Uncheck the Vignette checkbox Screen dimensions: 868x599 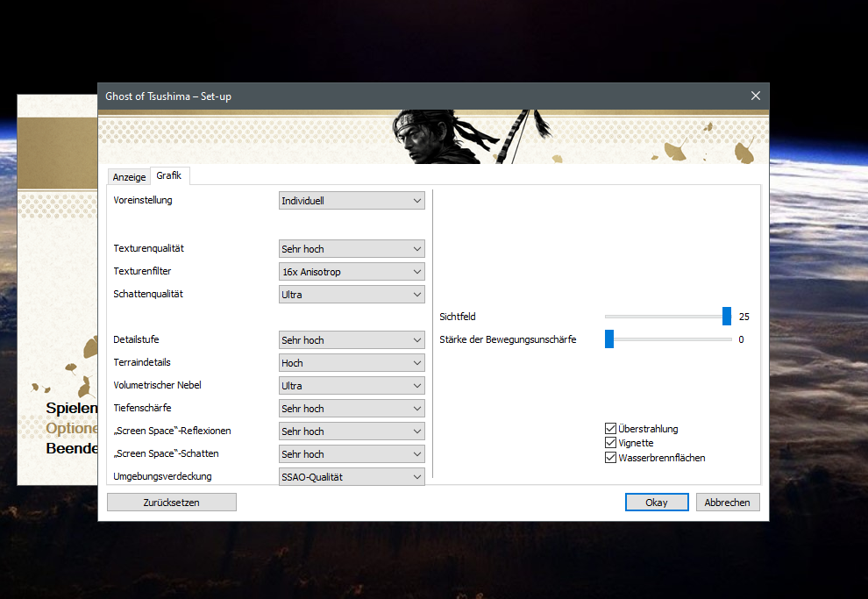610,443
